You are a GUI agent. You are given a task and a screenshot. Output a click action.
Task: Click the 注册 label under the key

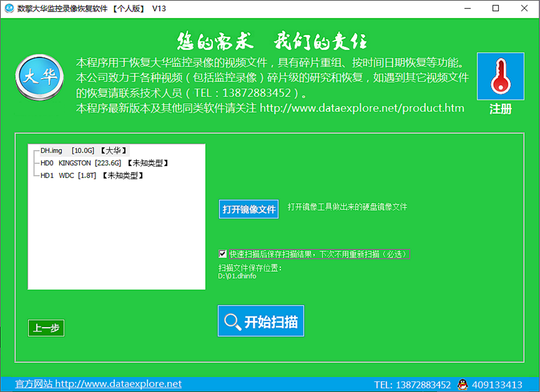(x=501, y=109)
